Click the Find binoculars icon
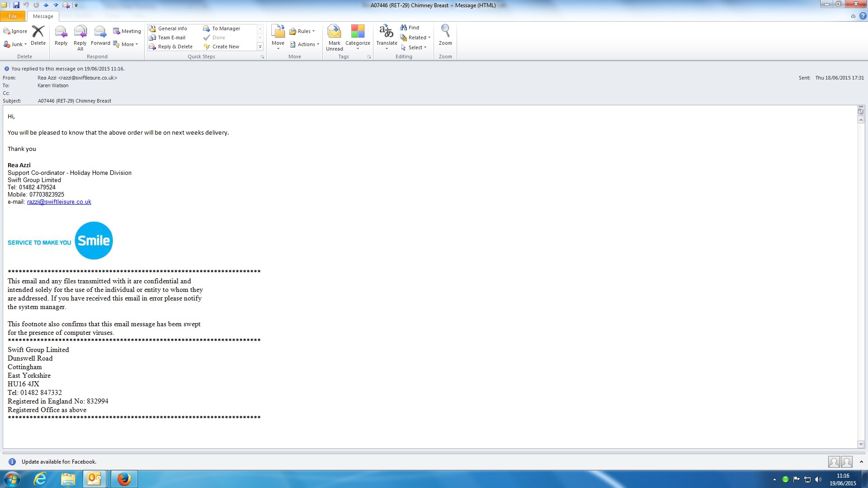This screenshot has width=868, height=488. [404, 28]
